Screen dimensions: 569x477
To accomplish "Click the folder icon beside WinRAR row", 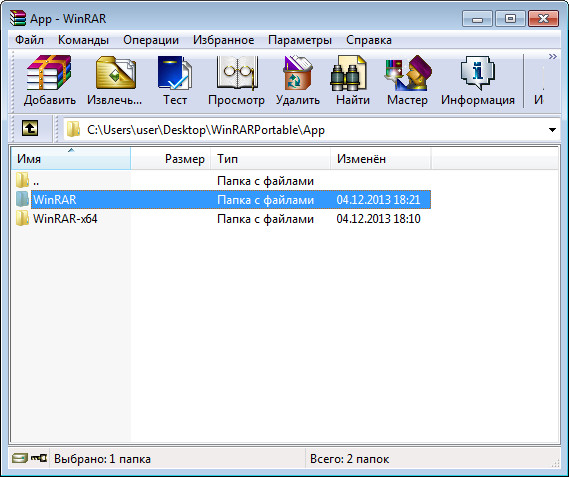I will point(22,199).
